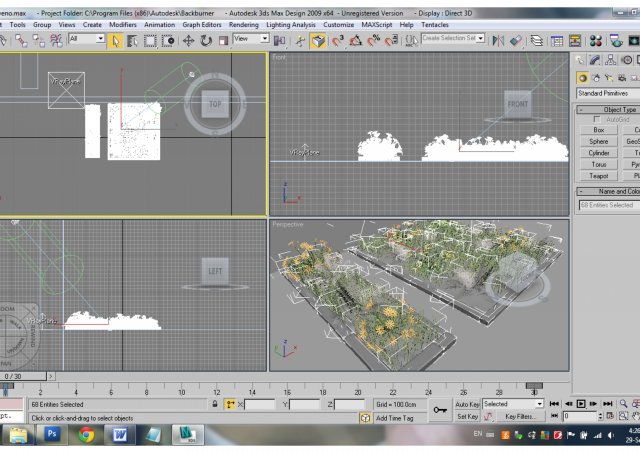Open the reference coordinate View dropdown
Viewport: 640px width, 453px height.
click(x=250, y=39)
